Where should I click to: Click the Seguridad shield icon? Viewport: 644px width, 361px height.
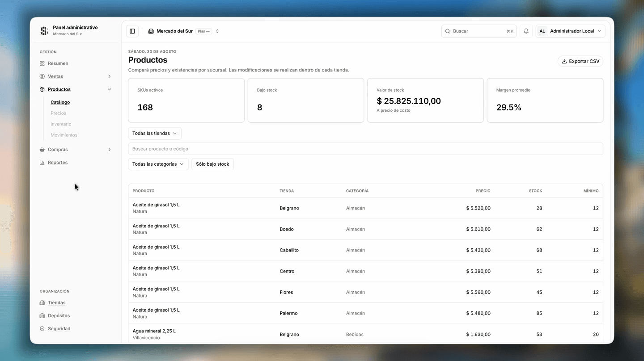42,329
